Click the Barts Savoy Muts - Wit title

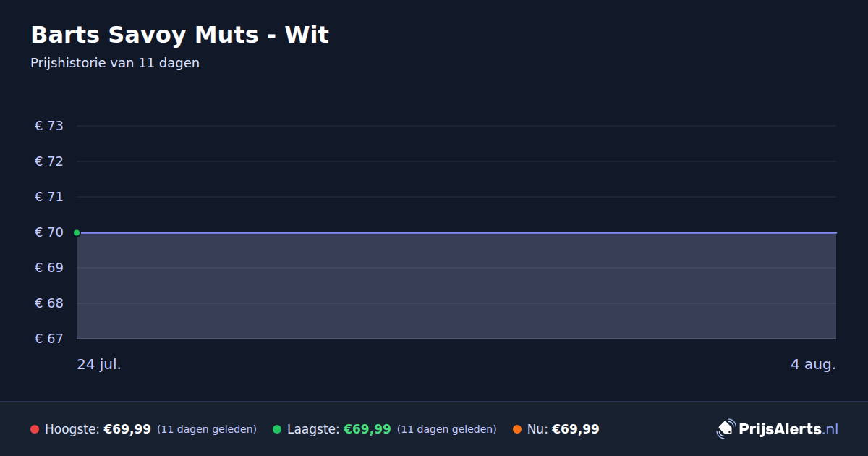179,35
